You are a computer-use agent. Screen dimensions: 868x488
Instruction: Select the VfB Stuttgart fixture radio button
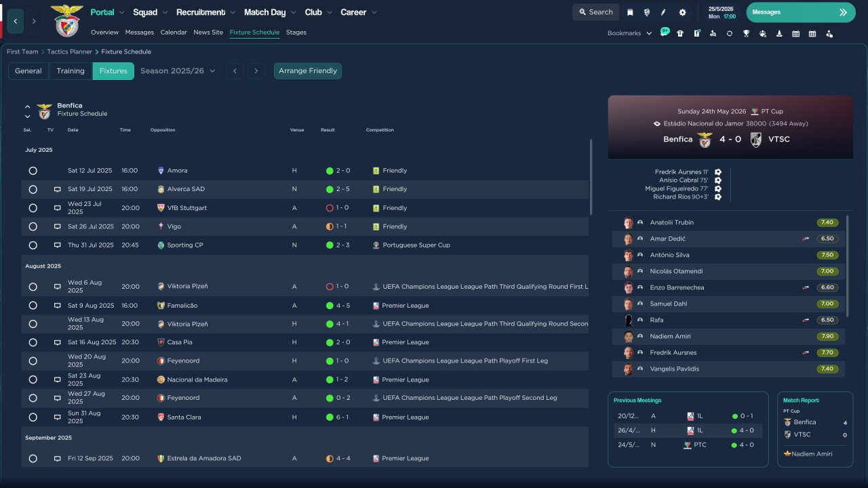(33, 208)
